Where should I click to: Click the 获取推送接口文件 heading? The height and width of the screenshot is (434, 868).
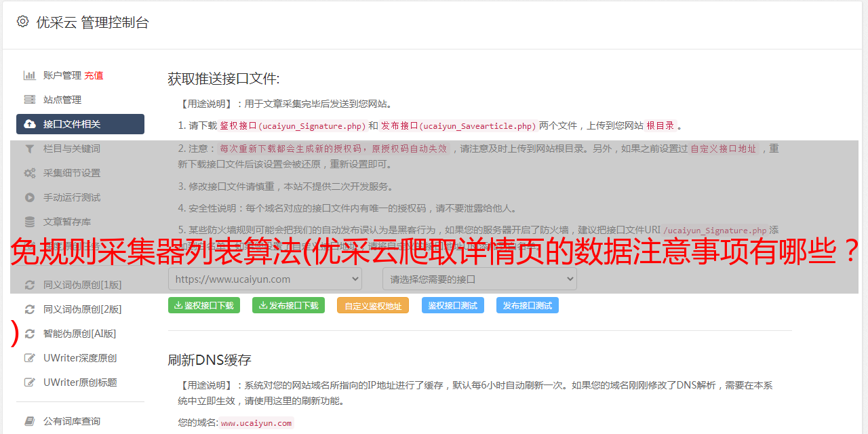pos(224,79)
